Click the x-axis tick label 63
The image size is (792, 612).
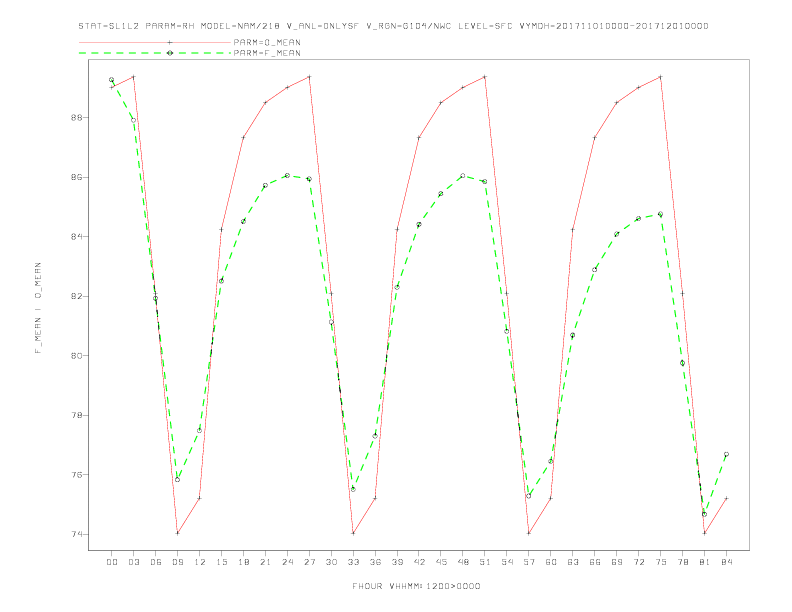(573, 562)
